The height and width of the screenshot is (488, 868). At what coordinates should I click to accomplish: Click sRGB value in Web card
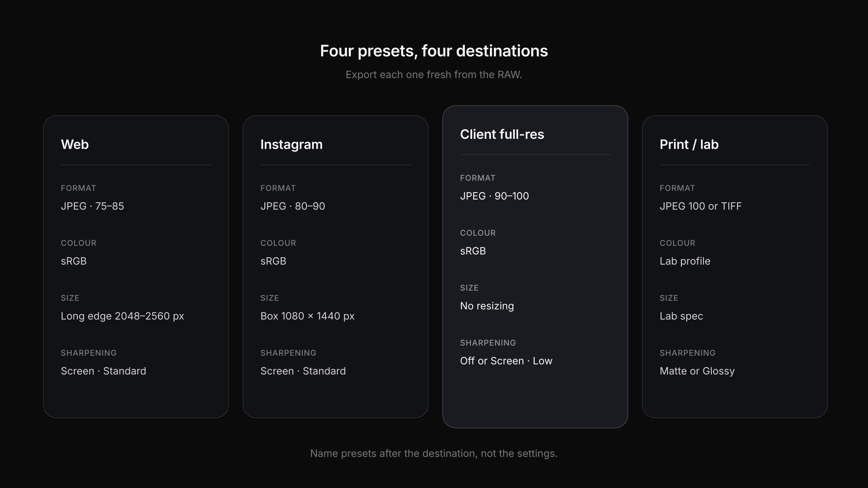click(x=74, y=261)
